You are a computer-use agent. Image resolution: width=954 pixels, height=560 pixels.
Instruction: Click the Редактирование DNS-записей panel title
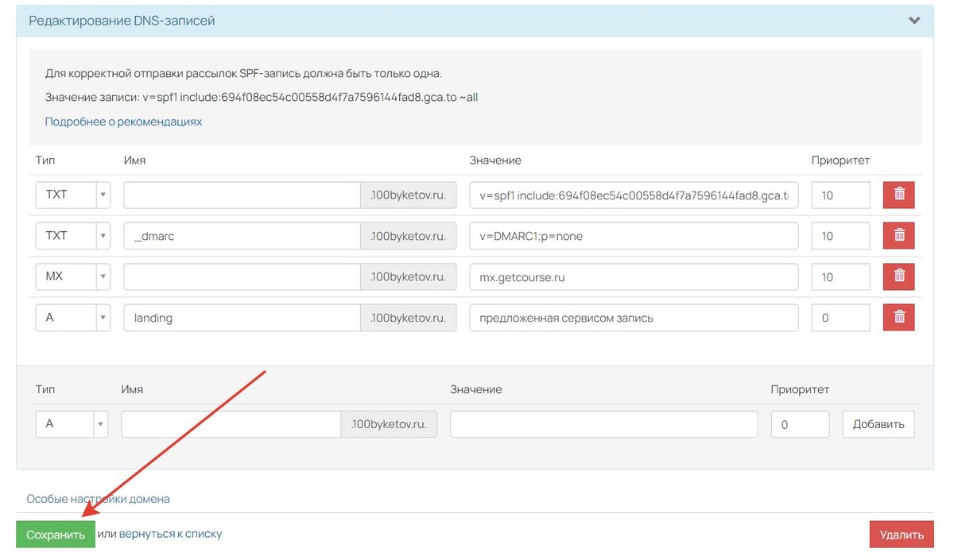pos(122,21)
